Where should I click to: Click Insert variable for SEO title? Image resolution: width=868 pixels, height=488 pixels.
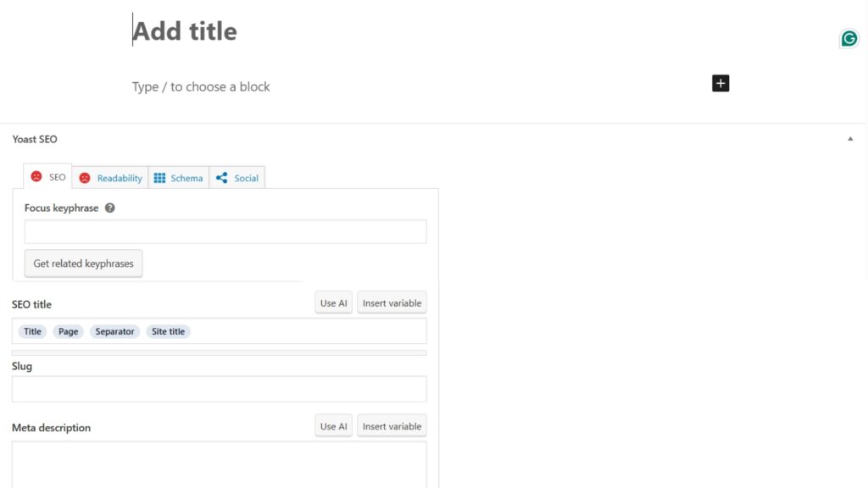tap(391, 303)
